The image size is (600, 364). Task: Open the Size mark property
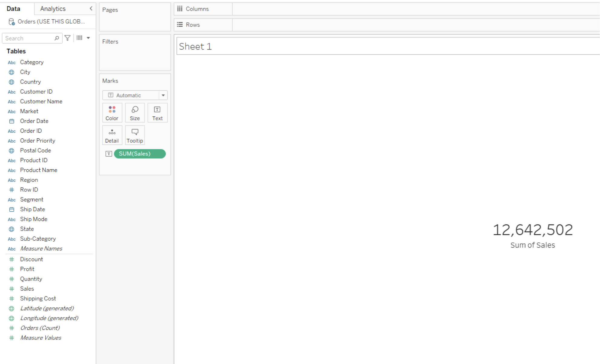point(135,112)
